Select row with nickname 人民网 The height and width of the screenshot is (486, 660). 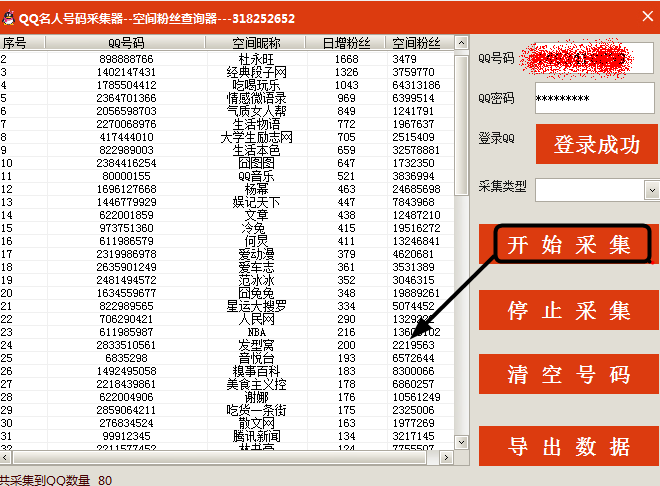(227, 319)
